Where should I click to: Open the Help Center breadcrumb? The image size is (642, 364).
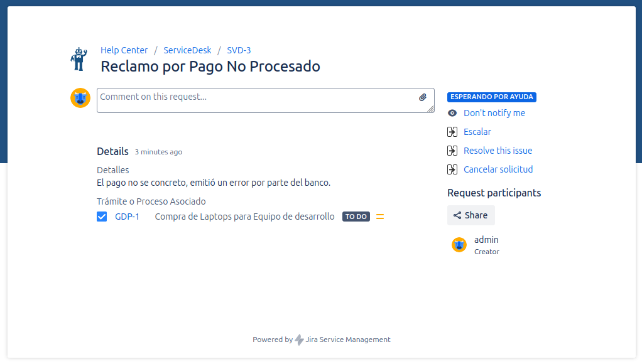[124, 50]
